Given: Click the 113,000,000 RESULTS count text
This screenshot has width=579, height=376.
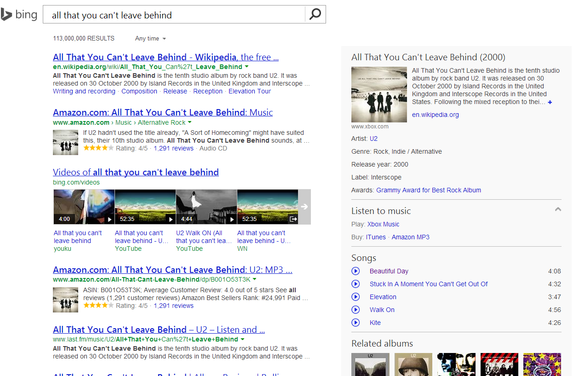Looking at the screenshot, I should click(84, 38).
